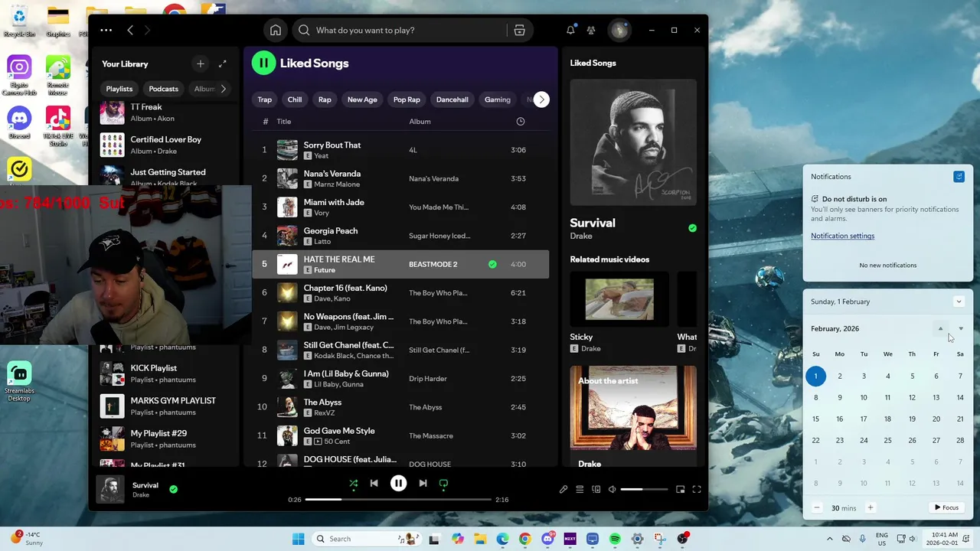Filter Liked Songs by New Age
This screenshot has height=551, width=980.
(x=362, y=99)
